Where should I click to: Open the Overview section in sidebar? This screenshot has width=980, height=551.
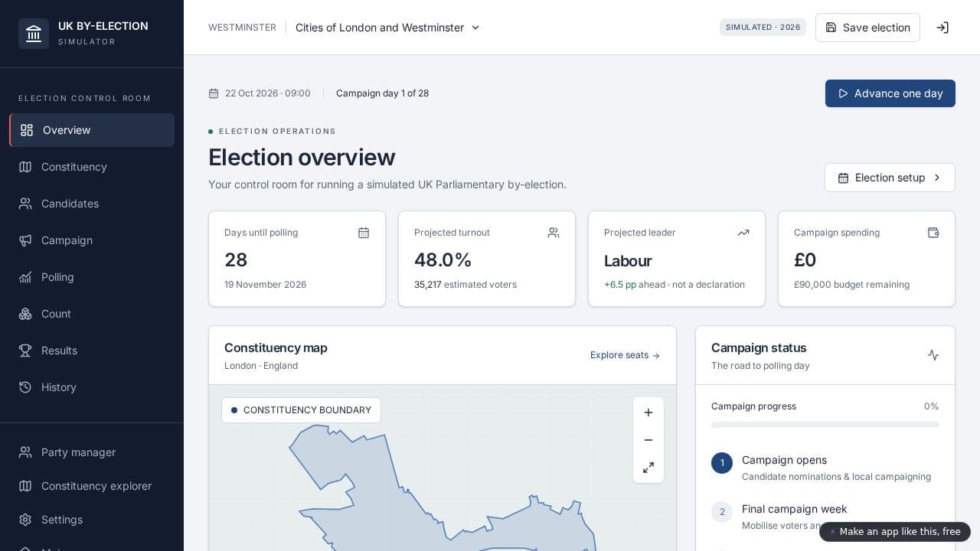[x=92, y=130]
